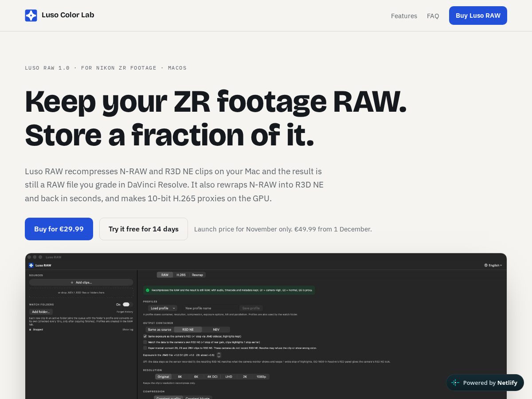Click the Buy Luso RAW header button
Image resolution: width=532 pixels, height=399 pixels.
(x=478, y=16)
